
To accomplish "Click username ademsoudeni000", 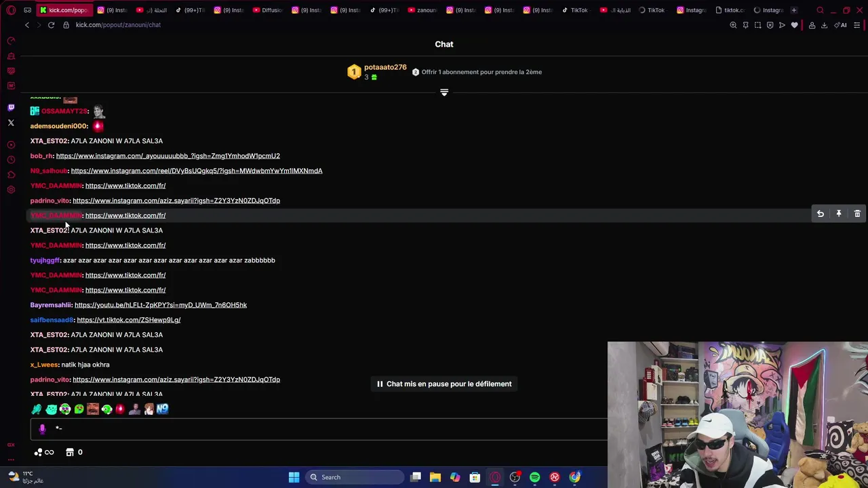I will pos(59,126).
